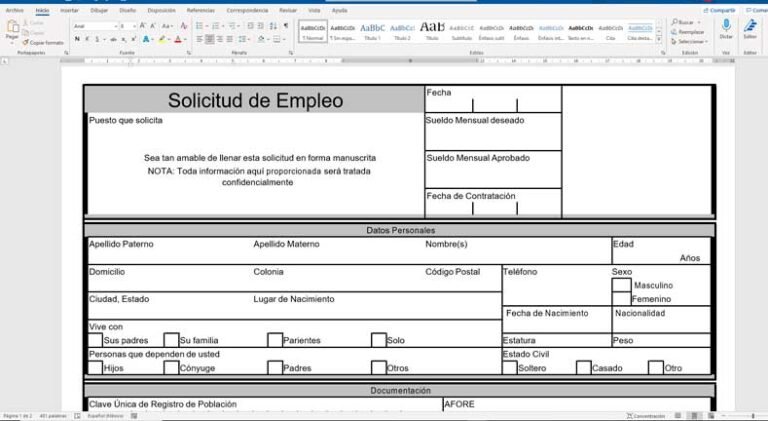
Task: Click the Parientes box
Action: click(x=275, y=340)
